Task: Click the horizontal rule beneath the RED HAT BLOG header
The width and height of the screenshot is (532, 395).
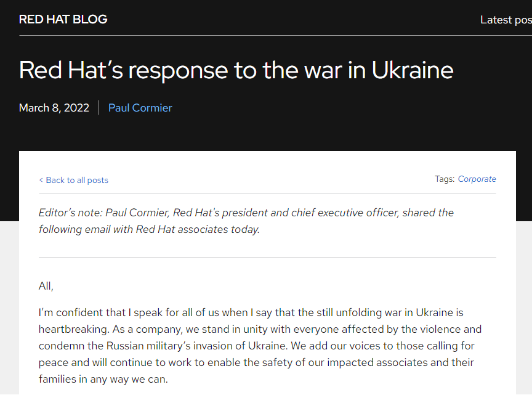Action: click(275, 35)
